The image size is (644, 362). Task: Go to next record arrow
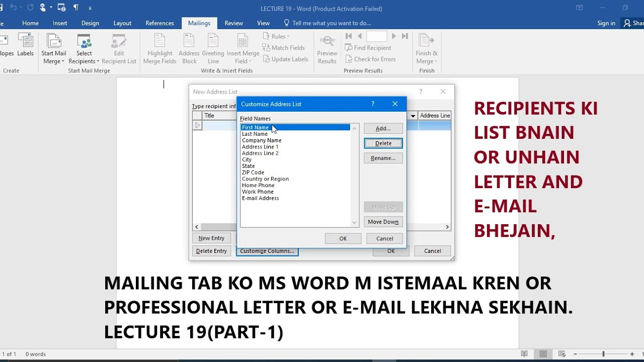[393, 36]
